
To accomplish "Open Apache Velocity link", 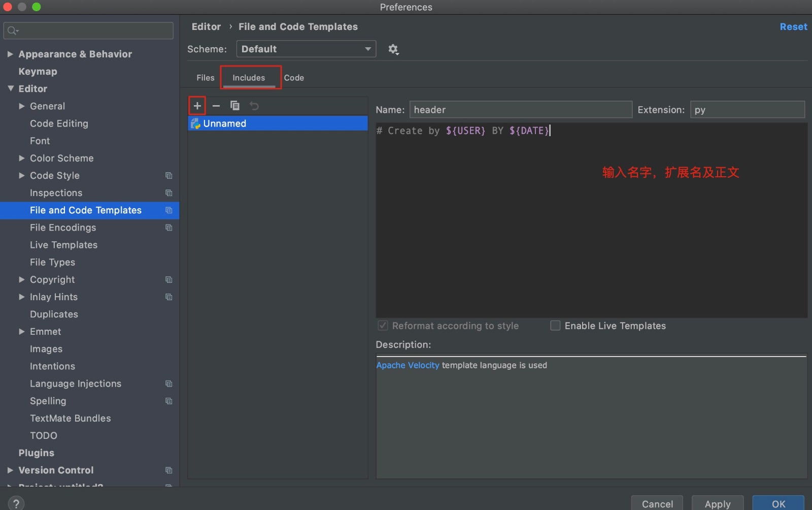I will [x=408, y=365].
